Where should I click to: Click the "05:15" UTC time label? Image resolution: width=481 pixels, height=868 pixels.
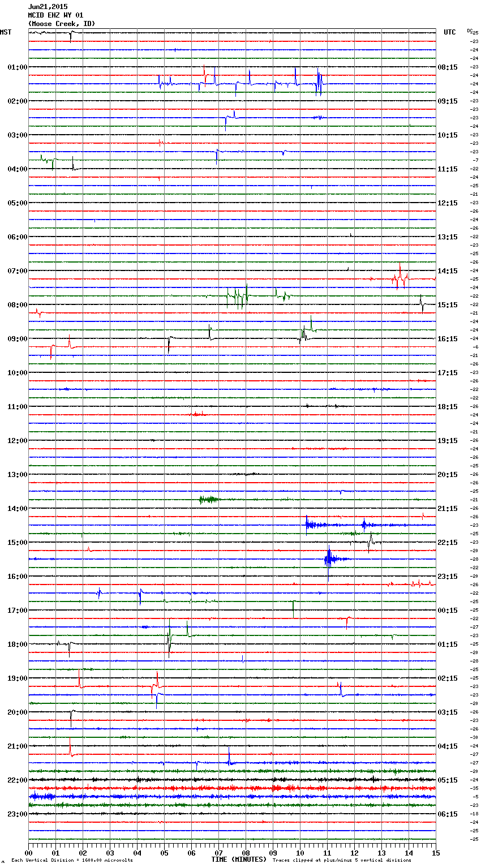(448, 780)
